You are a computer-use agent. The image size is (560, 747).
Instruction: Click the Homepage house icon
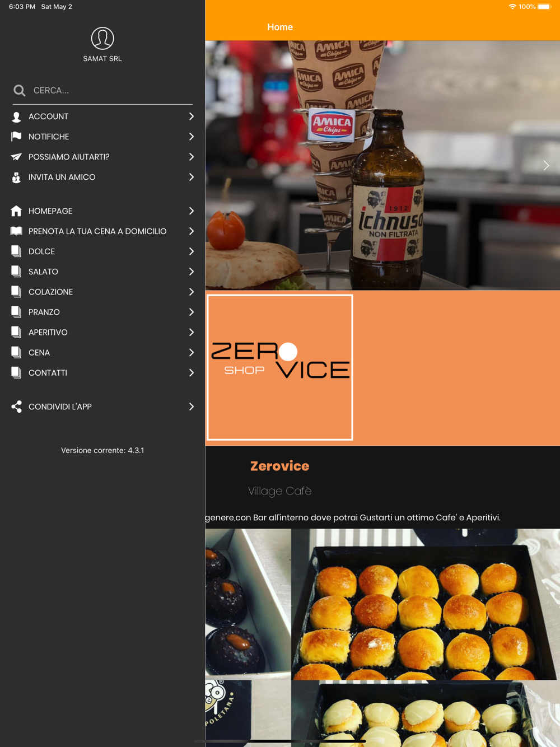click(x=16, y=211)
